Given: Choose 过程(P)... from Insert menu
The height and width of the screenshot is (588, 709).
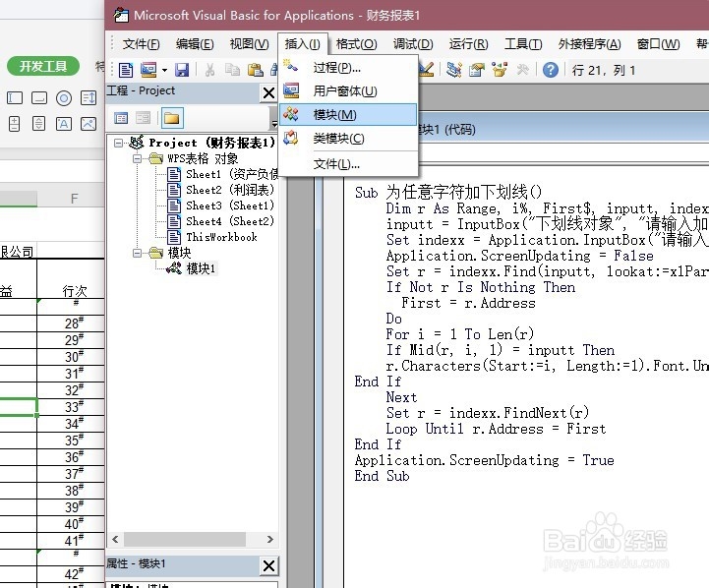Looking at the screenshot, I should [x=348, y=68].
